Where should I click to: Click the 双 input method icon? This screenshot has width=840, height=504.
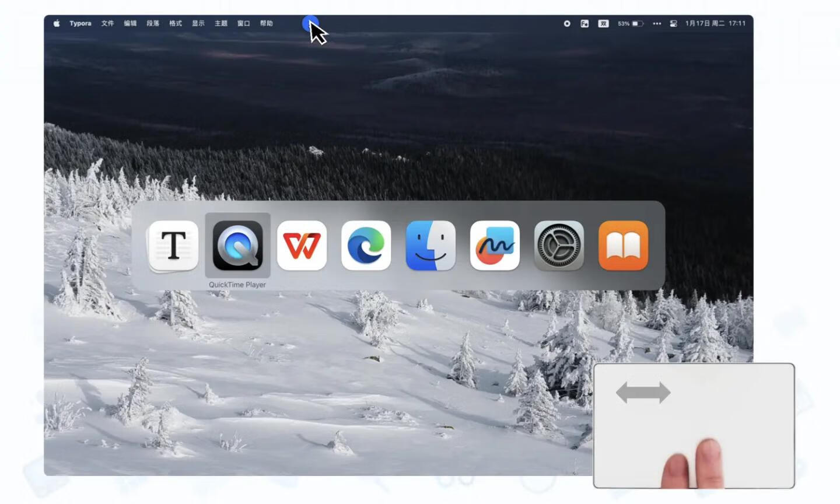603,23
